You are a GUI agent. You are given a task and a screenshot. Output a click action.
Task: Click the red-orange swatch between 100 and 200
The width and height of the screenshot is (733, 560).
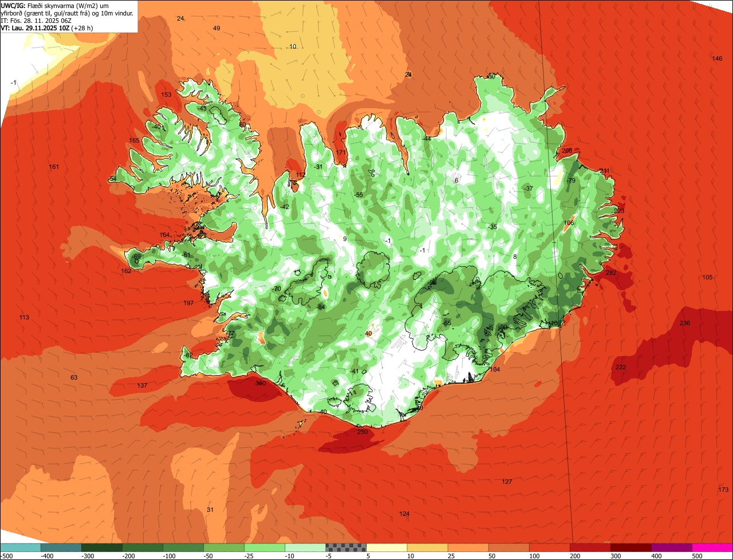[x=549, y=547]
